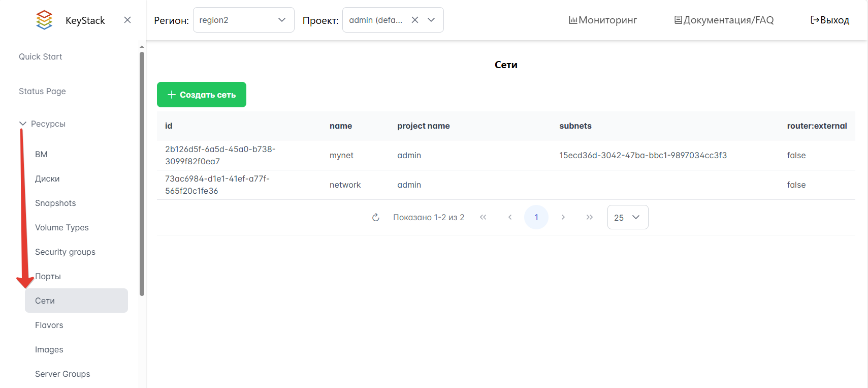This screenshot has width=868, height=388.
Task: Select page 1 in the pagination
Action: [536, 217]
